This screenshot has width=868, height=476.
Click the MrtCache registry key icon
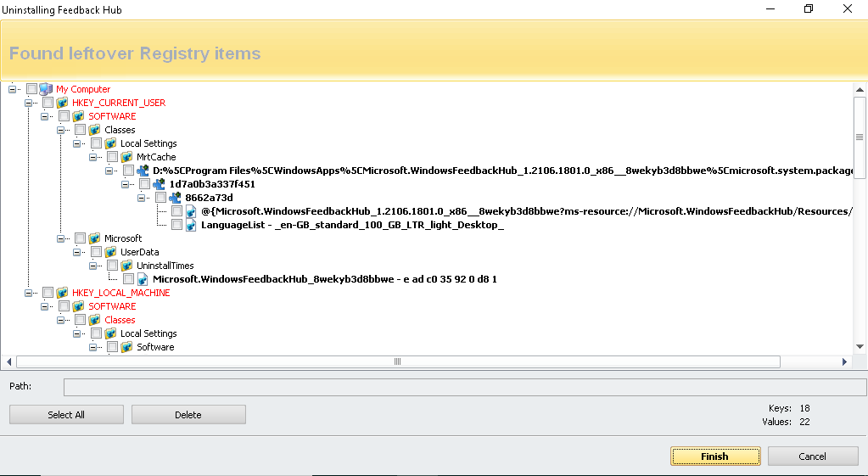click(x=126, y=157)
